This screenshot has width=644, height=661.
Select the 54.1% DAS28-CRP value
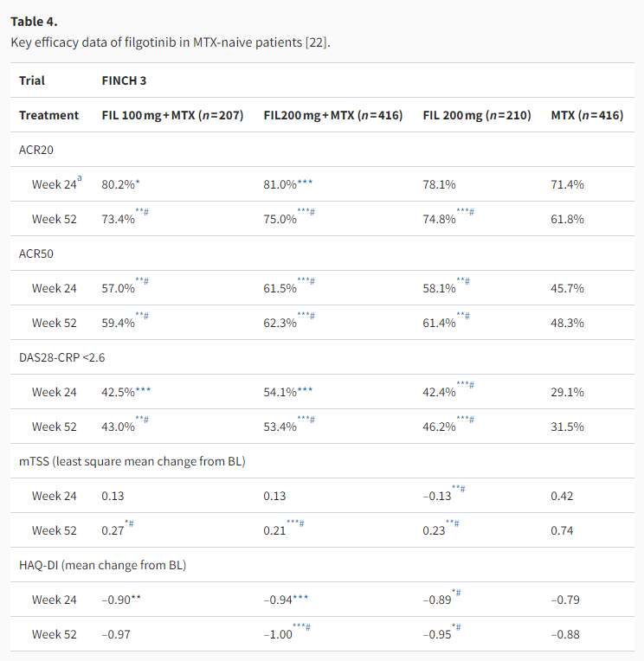[x=280, y=392]
